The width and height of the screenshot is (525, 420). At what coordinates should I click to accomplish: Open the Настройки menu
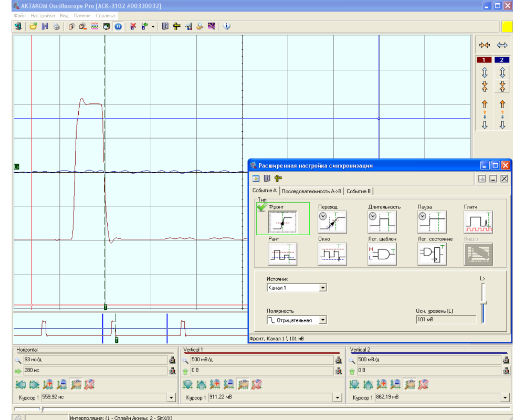point(43,16)
